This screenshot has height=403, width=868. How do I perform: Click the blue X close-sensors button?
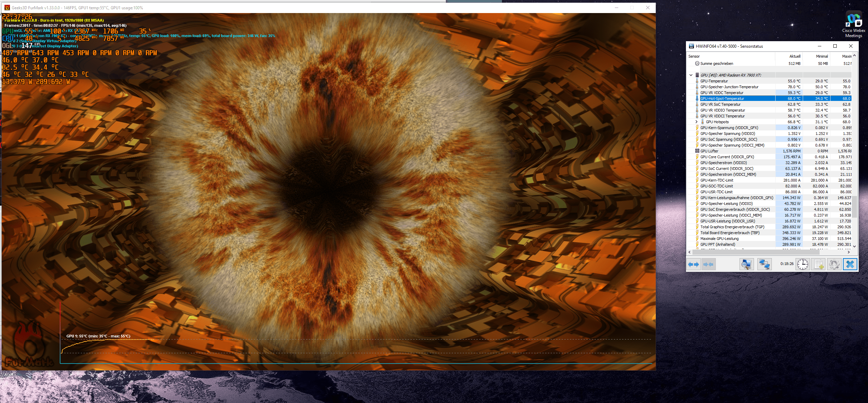tap(850, 264)
